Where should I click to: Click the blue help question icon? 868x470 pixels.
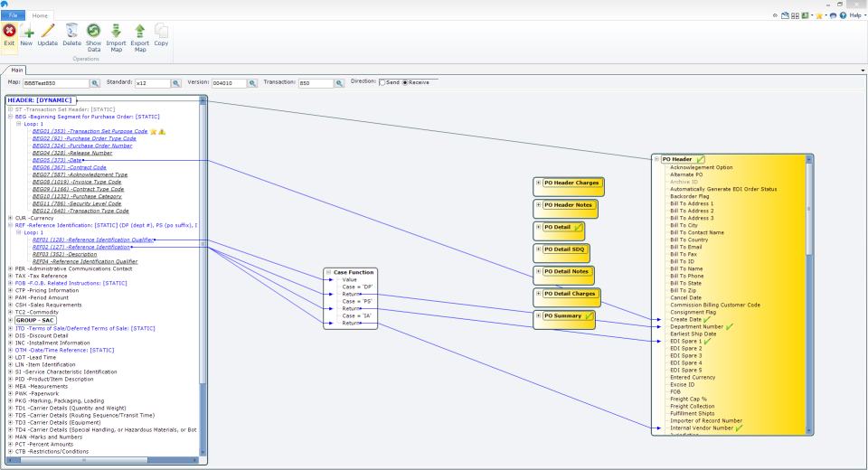pos(843,15)
